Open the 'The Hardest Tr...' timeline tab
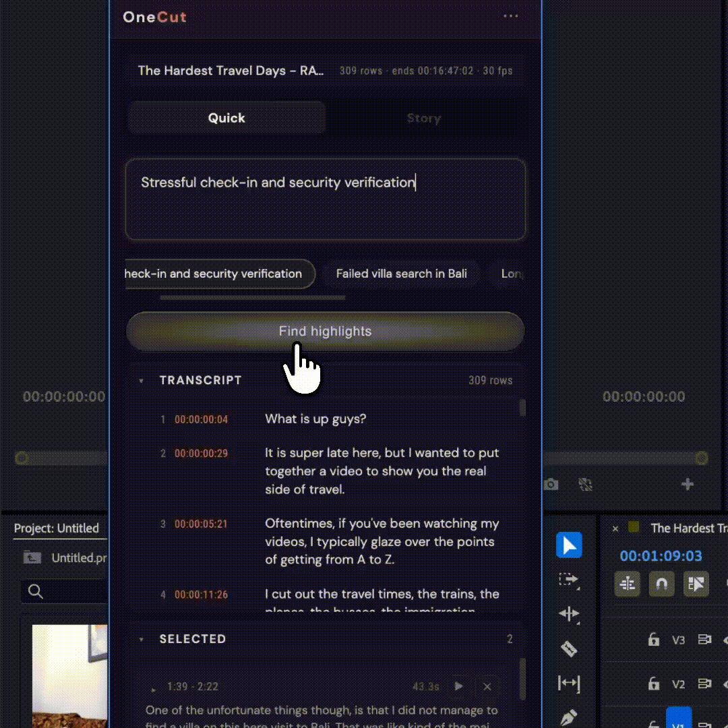 tap(688, 528)
